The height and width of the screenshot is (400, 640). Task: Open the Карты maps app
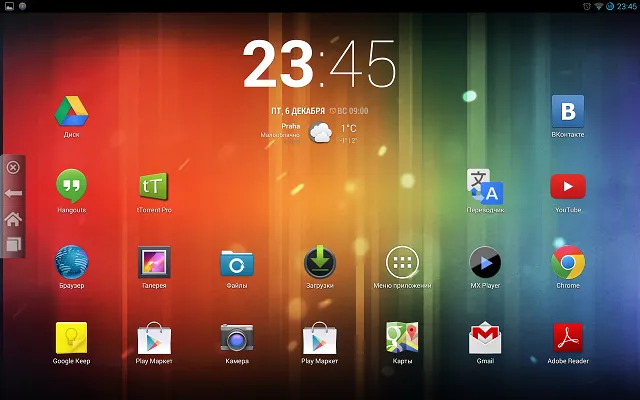[402, 338]
